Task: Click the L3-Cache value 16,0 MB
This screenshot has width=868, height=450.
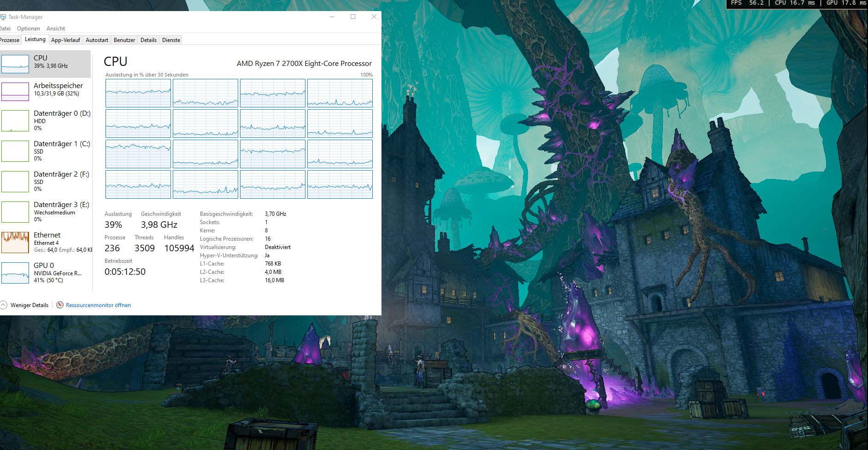Action: (275, 280)
